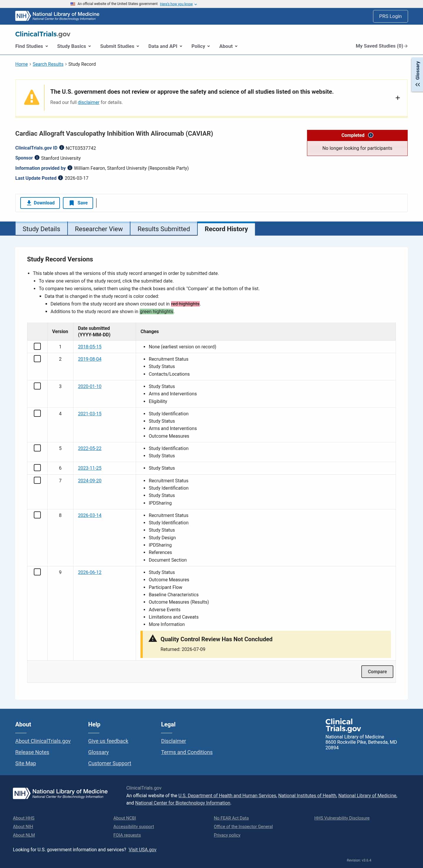The image size is (423, 868).
Task: Open the Glossary side panel
Action: tap(417, 75)
